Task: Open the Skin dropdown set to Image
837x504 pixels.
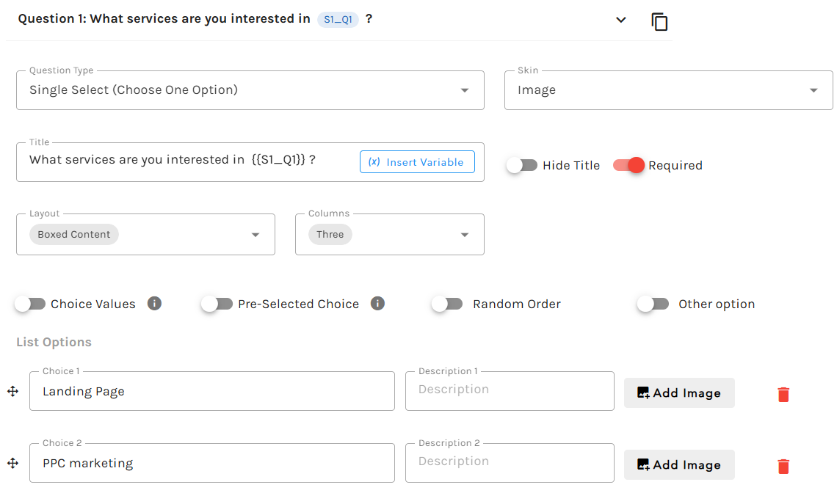Action: pos(668,90)
